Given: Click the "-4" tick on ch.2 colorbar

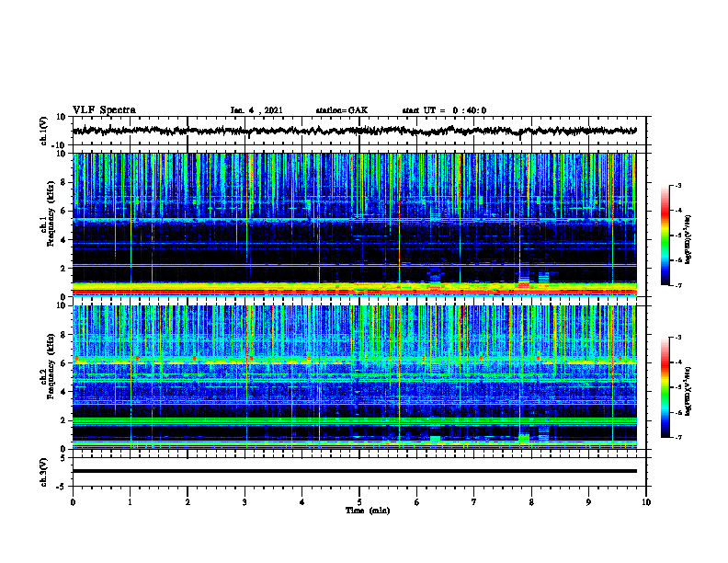Looking at the screenshot, I should click(677, 362).
